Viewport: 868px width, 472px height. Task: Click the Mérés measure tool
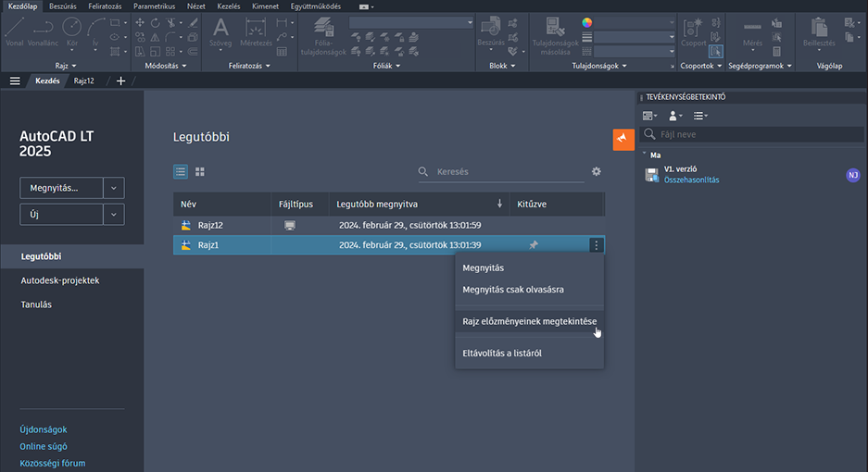tap(752, 31)
